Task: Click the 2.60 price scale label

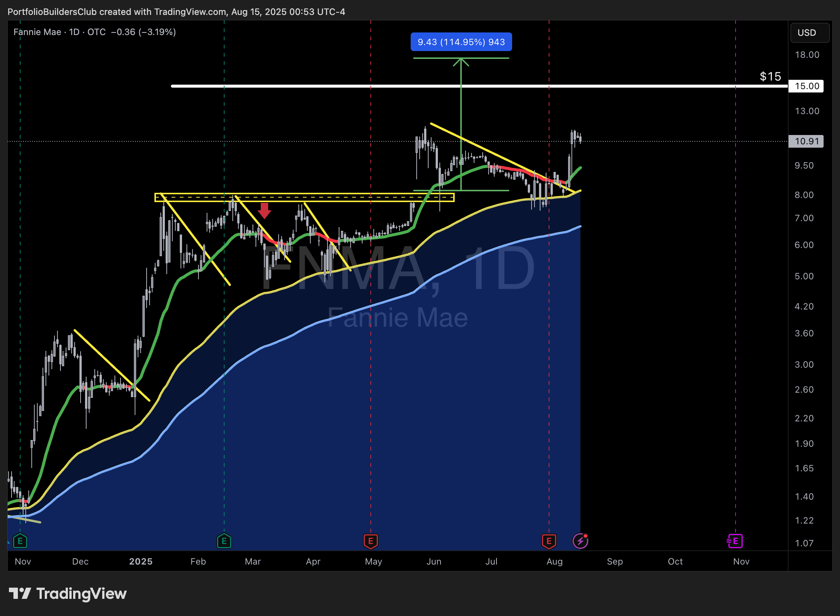Action: 804,390
